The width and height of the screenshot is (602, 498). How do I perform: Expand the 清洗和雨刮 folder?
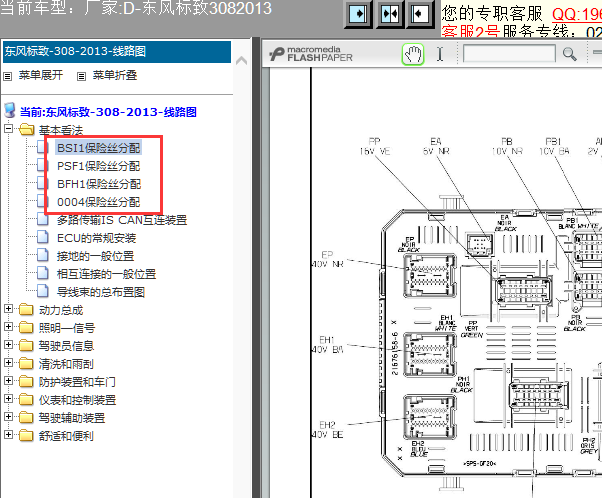(8, 362)
